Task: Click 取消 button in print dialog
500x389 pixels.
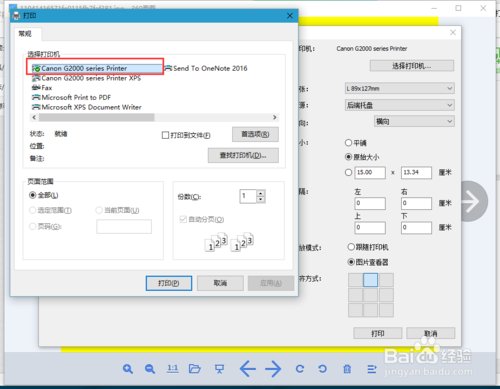Action: 220,283
